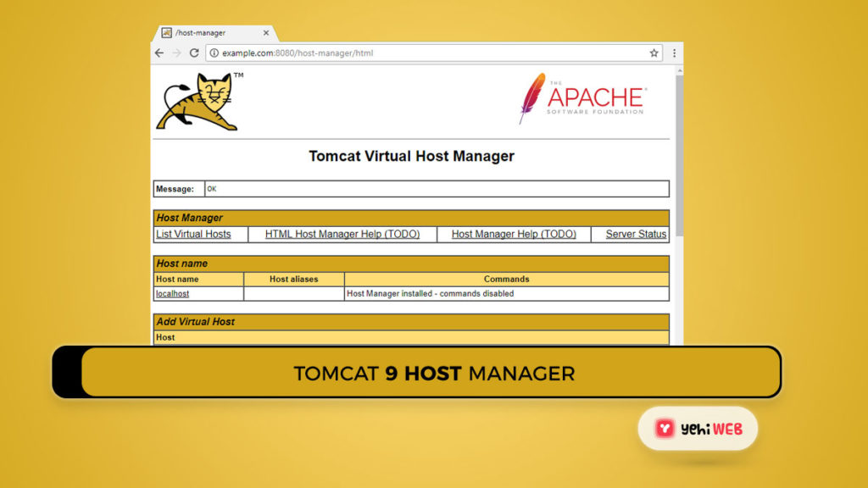Screen dimensions: 868x488
Task: Focus the address bar showing example.com:8080
Action: 424,53
